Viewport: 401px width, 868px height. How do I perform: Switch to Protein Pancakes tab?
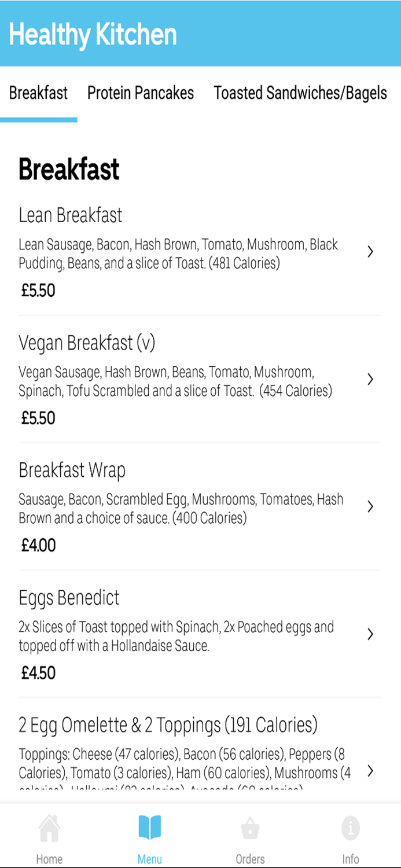(140, 93)
